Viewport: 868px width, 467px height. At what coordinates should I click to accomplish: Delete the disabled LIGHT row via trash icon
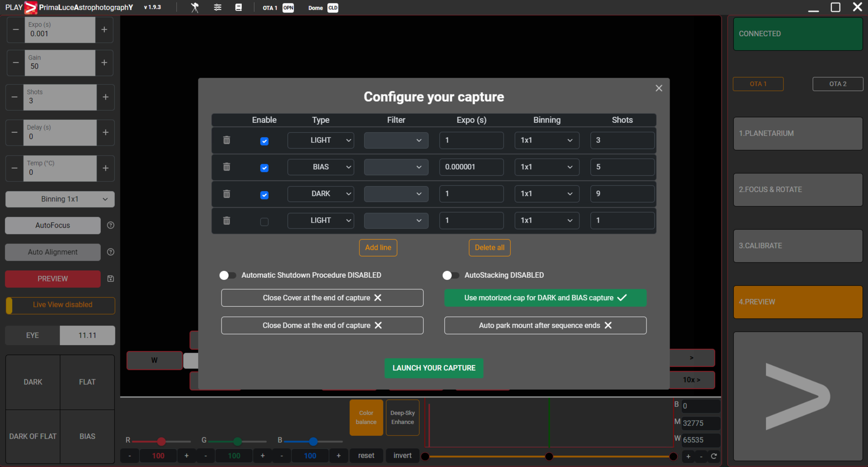tap(226, 220)
